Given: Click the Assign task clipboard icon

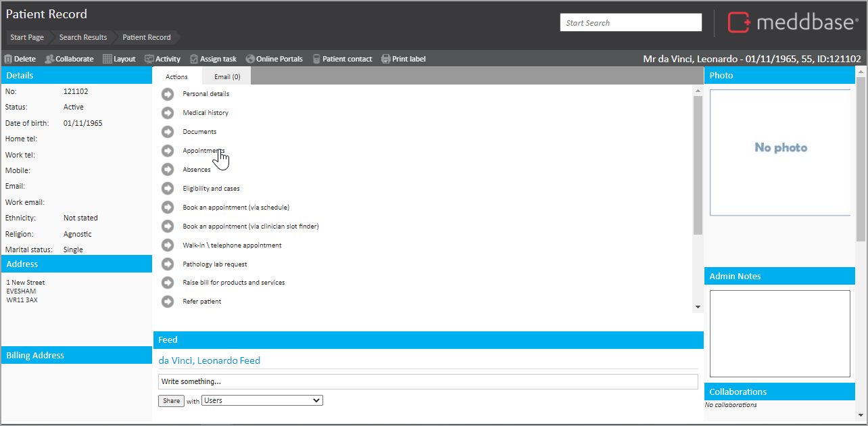Looking at the screenshot, I should (194, 59).
